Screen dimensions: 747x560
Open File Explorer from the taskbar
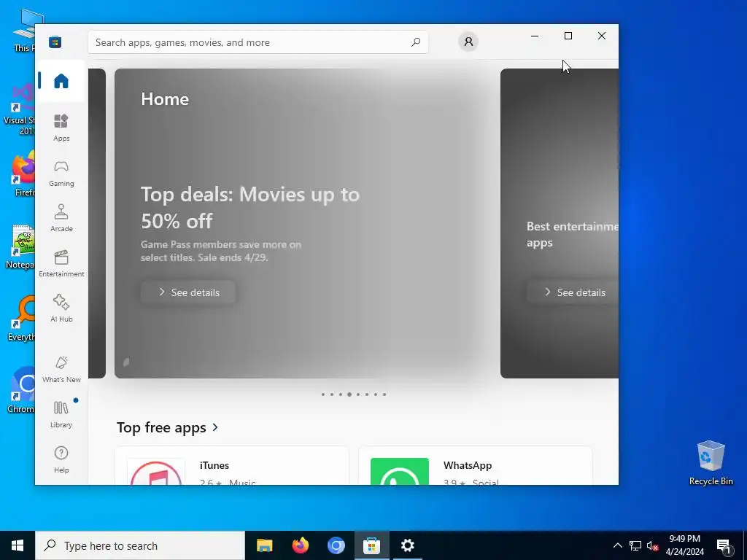[x=264, y=545]
